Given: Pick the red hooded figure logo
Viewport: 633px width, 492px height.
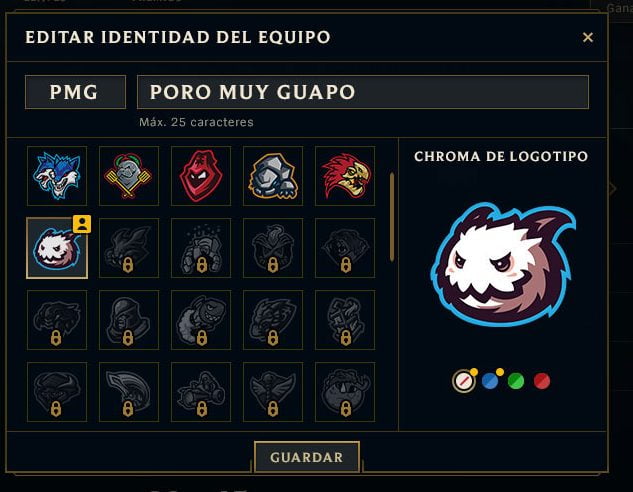Looking at the screenshot, I should 201,176.
